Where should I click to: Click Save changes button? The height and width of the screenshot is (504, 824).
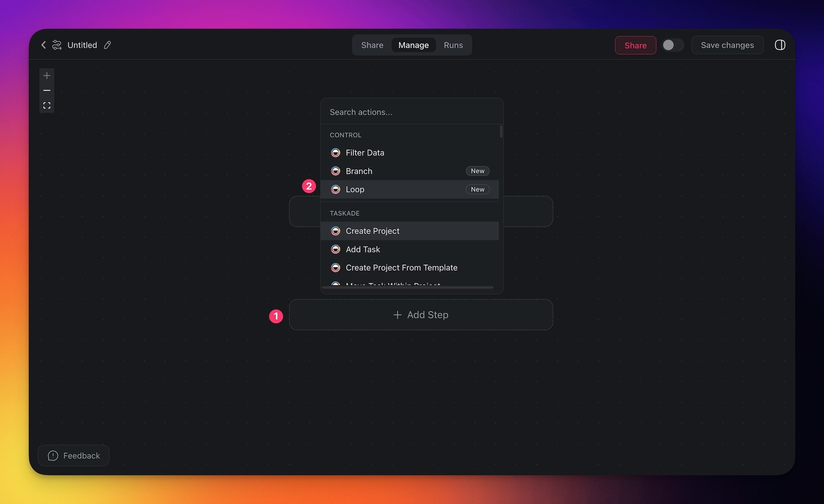point(727,45)
